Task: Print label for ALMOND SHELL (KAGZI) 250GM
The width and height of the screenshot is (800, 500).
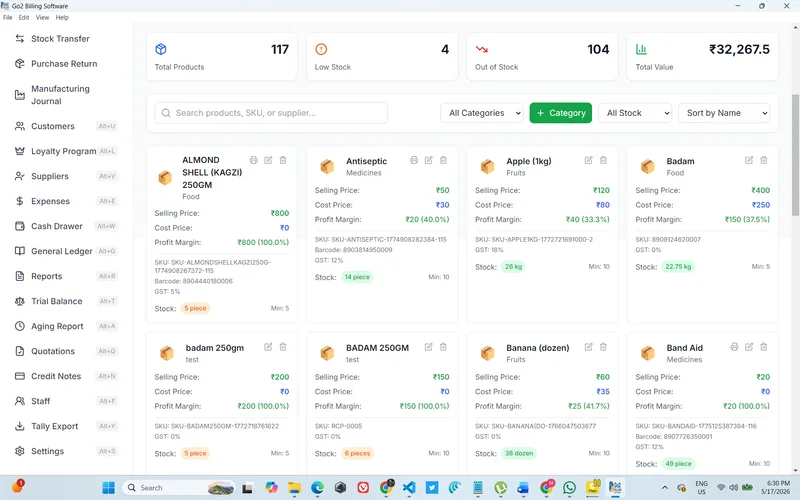Action: pos(254,160)
